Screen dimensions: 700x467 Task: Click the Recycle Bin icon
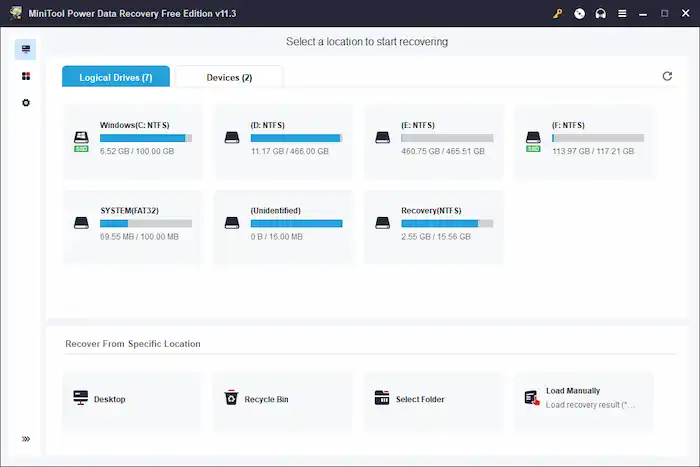tap(231, 397)
